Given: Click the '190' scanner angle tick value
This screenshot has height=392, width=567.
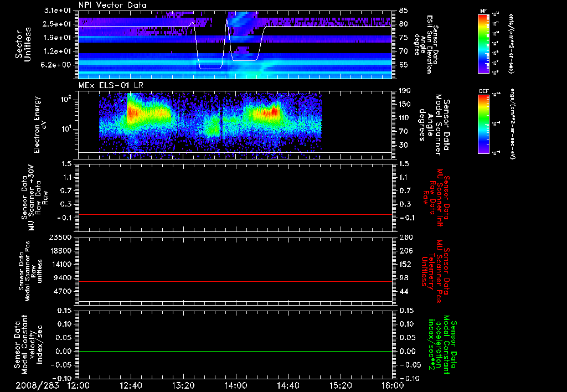Looking at the screenshot, I should pyautogui.click(x=405, y=91).
